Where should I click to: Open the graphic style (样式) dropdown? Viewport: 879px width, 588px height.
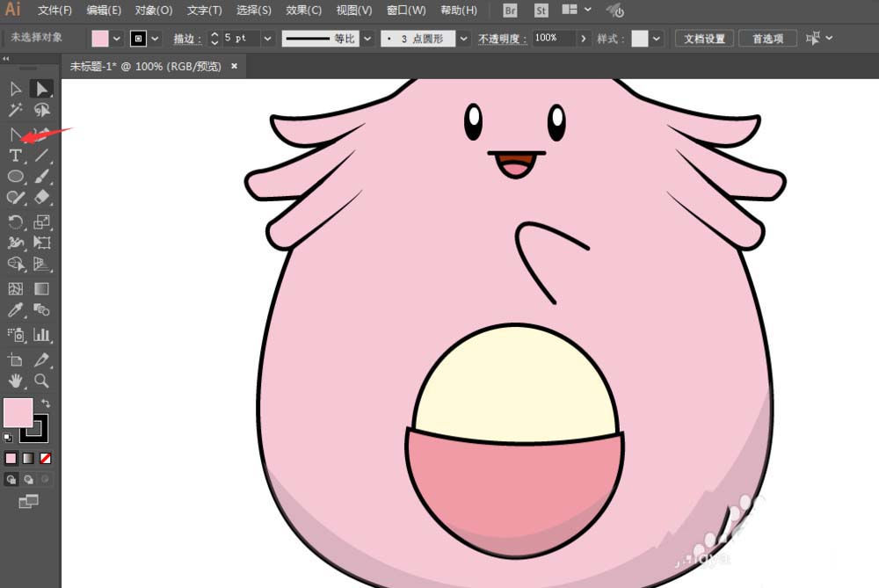(x=656, y=39)
